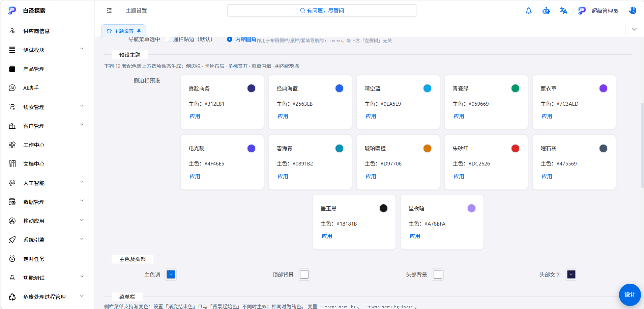
Task: Collapse the sidebar with the fold icon
Action: coord(109,10)
